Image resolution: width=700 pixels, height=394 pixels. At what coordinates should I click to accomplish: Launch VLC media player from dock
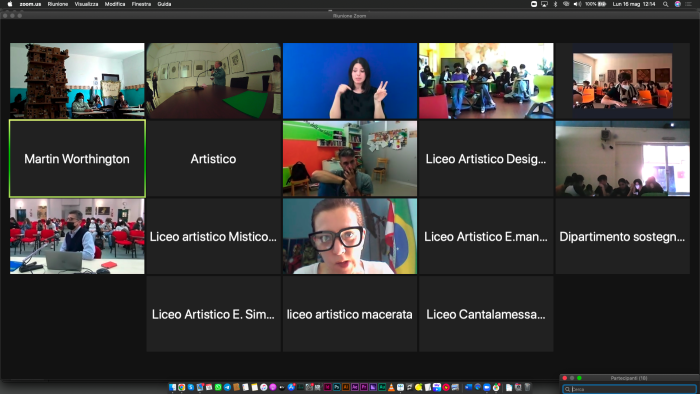click(x=391, y=387)
